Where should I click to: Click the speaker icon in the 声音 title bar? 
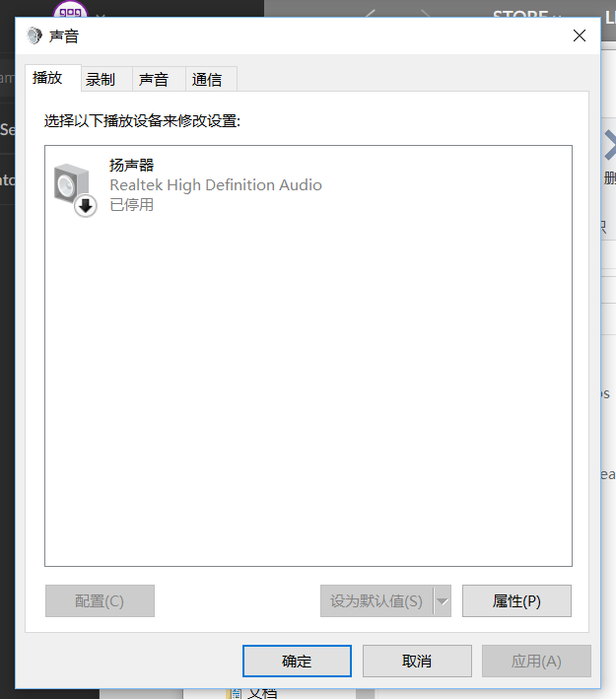click(x=34, y=35)
